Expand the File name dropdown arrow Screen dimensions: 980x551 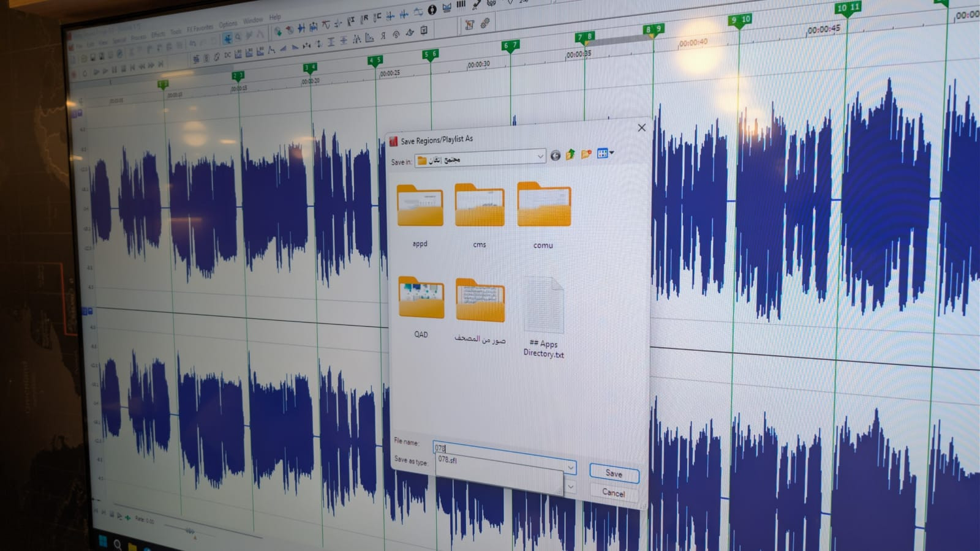point(570,468)
